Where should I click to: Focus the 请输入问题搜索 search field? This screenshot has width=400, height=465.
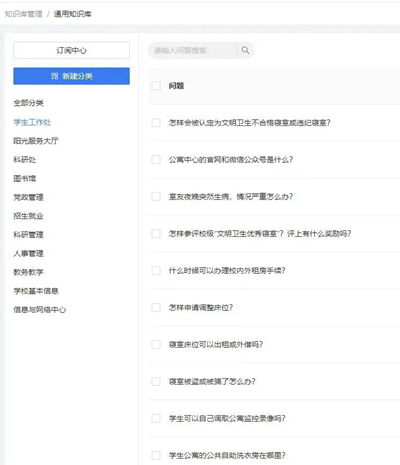point(193,50)
